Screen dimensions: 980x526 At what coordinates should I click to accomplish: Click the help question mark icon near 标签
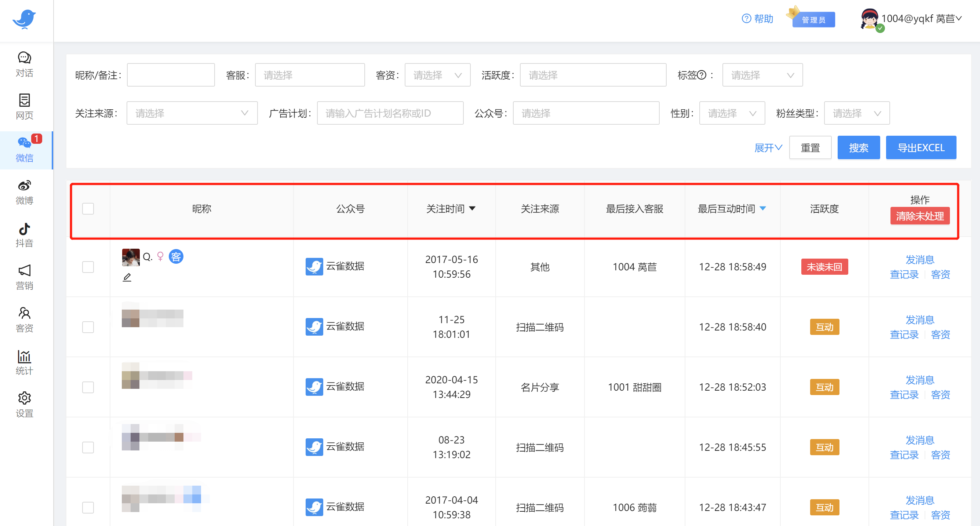(702, 75)
